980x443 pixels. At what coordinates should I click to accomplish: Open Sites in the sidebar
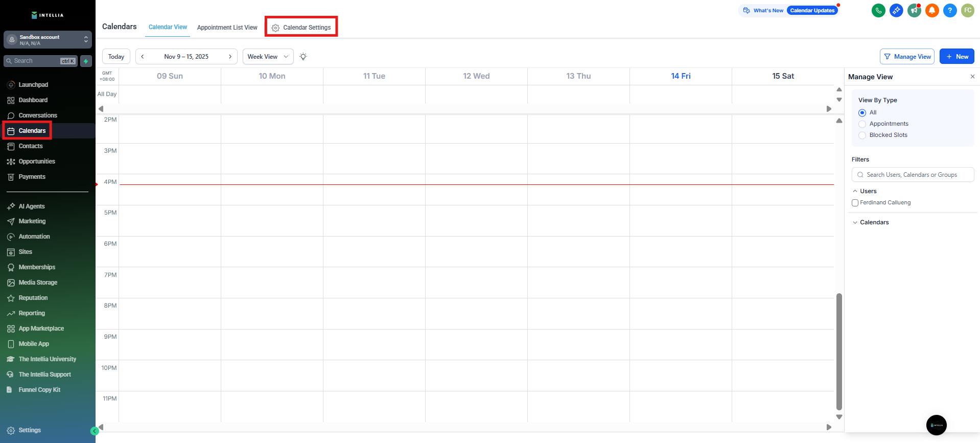(26, 252)
